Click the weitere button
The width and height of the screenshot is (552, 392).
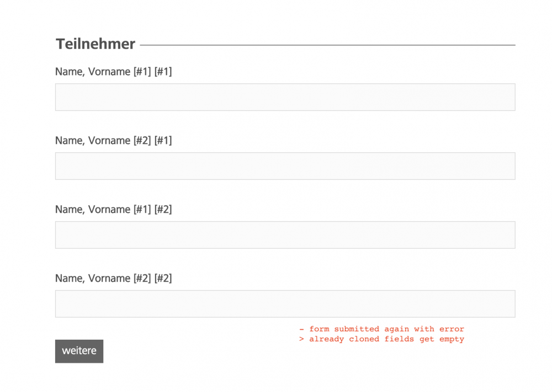(x=79, y=351)
